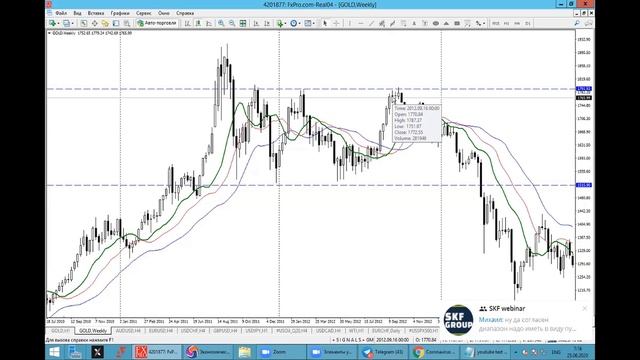Image resolution: width=640 pixels, height=360 pixels.
Task: Switch to the WTI,H1 chart tab
Action: coord(357,331)
